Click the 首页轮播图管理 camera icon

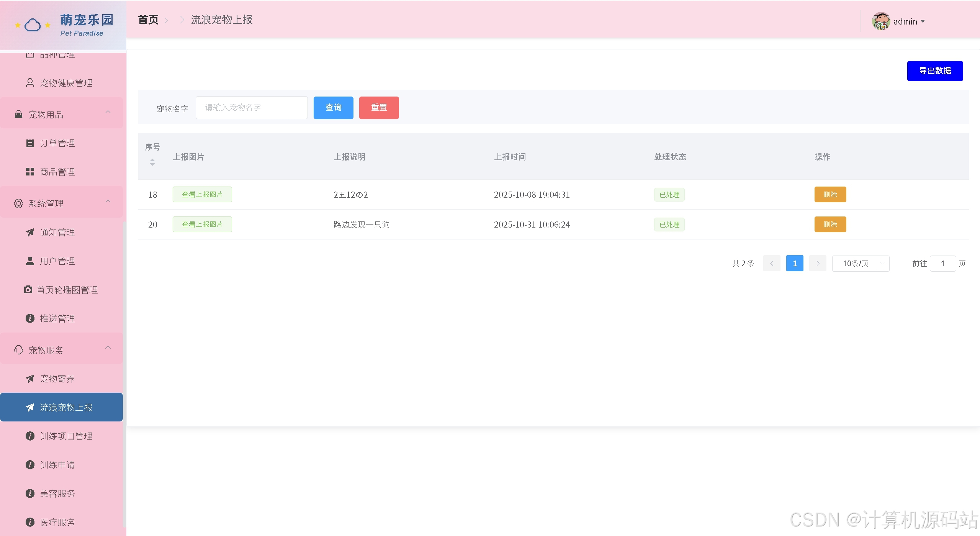[28, 290]
